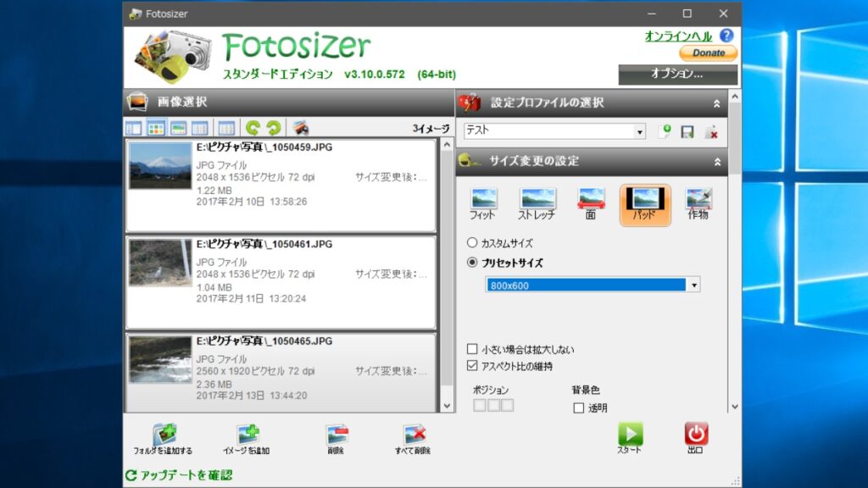Screen dimensions: 868x488
Task: Delete profile using red X document icon
Action: pos(711,132)
